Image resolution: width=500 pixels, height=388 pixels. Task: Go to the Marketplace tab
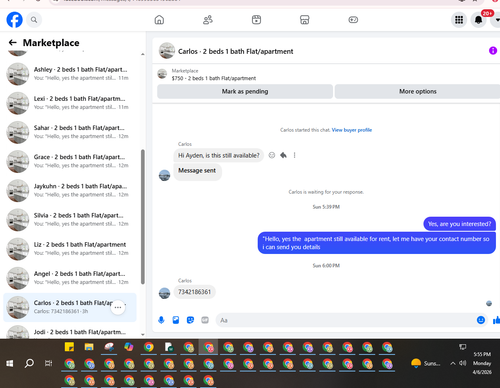(x=305, y=20)
